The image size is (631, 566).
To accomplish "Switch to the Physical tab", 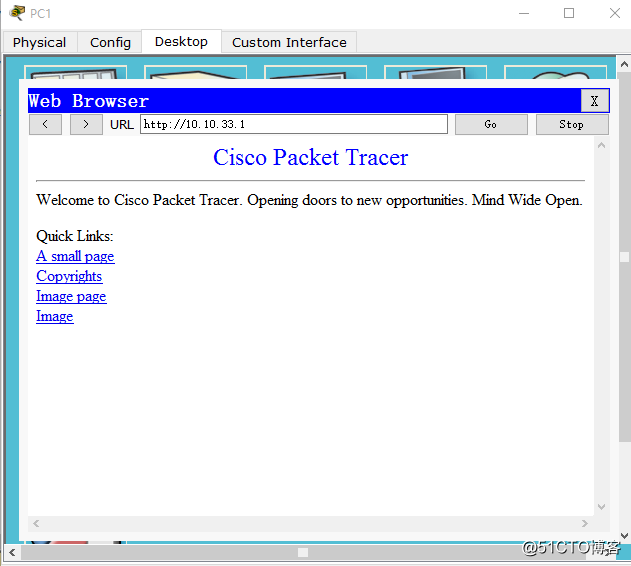I will pos(39,42).
